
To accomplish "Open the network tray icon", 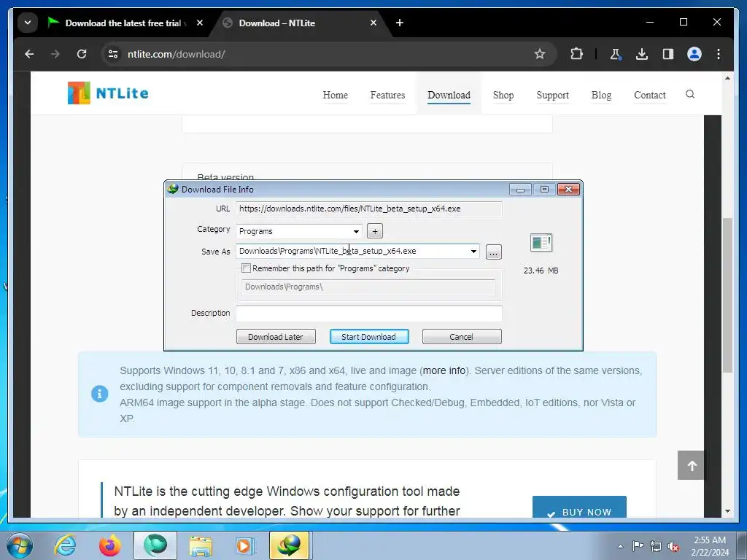I will point(656,546).
